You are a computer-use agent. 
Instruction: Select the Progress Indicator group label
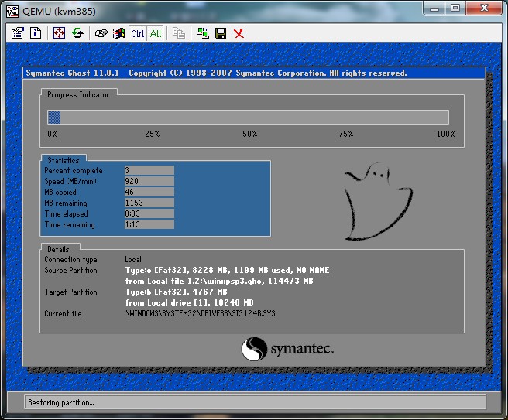click(78, 95)
